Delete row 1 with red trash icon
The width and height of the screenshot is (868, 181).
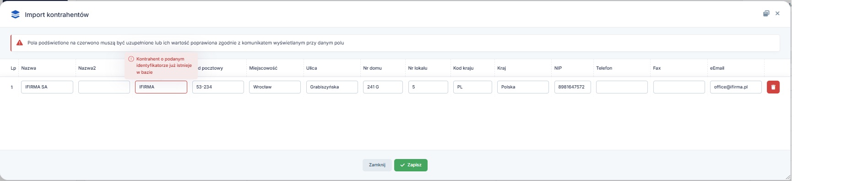coord(773,87)
